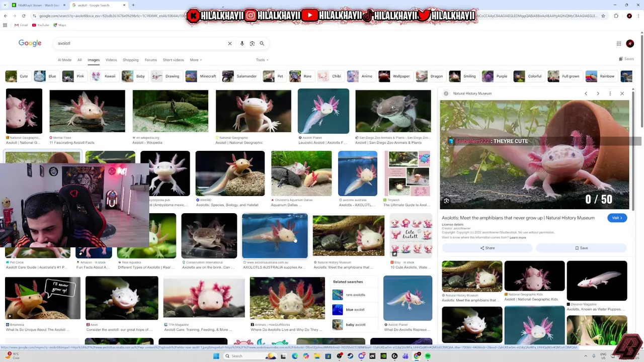644x362 pixels.
Task: Open YouTube bookmark
Action: click(x=41, y=25)
